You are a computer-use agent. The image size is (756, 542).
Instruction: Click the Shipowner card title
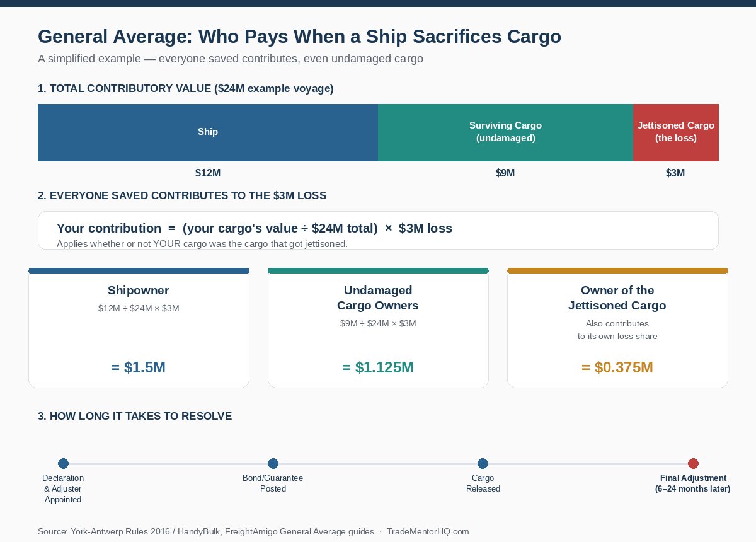pyautogui.click(x=139, y=291)
